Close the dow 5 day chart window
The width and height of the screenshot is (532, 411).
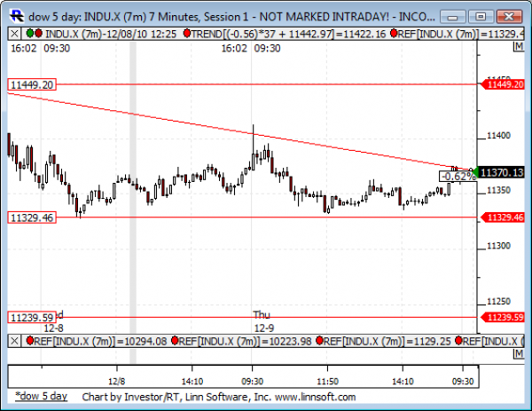click(509, 16)
